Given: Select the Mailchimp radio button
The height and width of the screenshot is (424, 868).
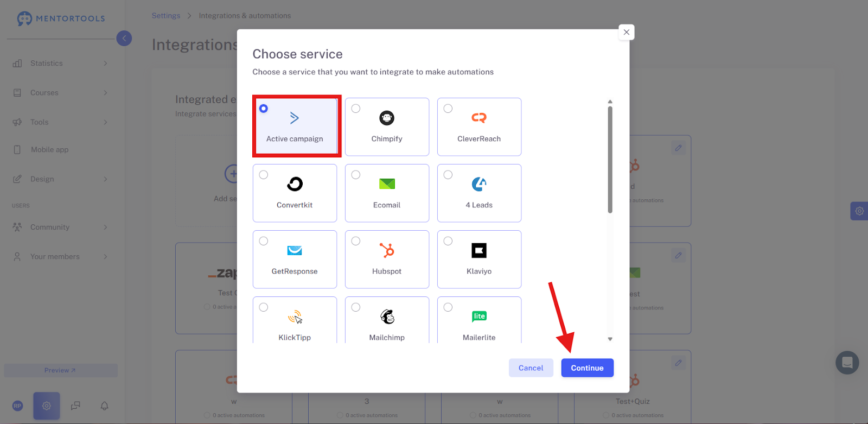Looking at the screenshot, I should pos(356,307).
